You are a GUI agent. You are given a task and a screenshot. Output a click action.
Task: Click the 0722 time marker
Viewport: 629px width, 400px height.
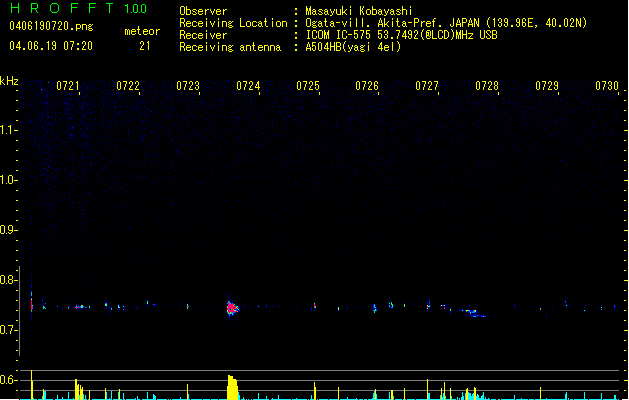coord(128,86)
